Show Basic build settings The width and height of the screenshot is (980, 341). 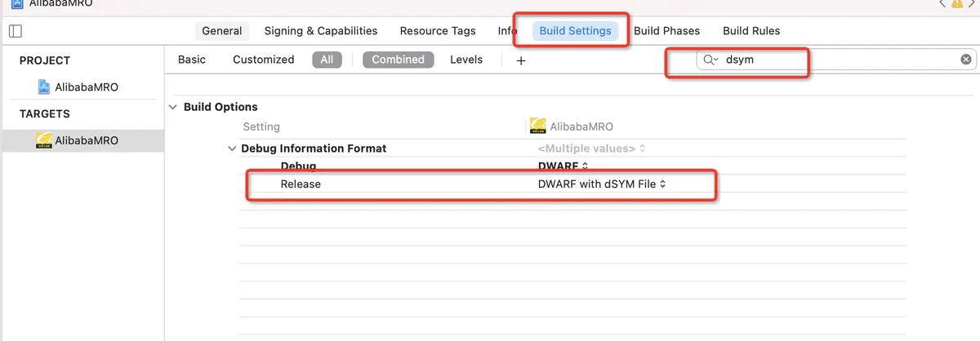pos(192,60)
